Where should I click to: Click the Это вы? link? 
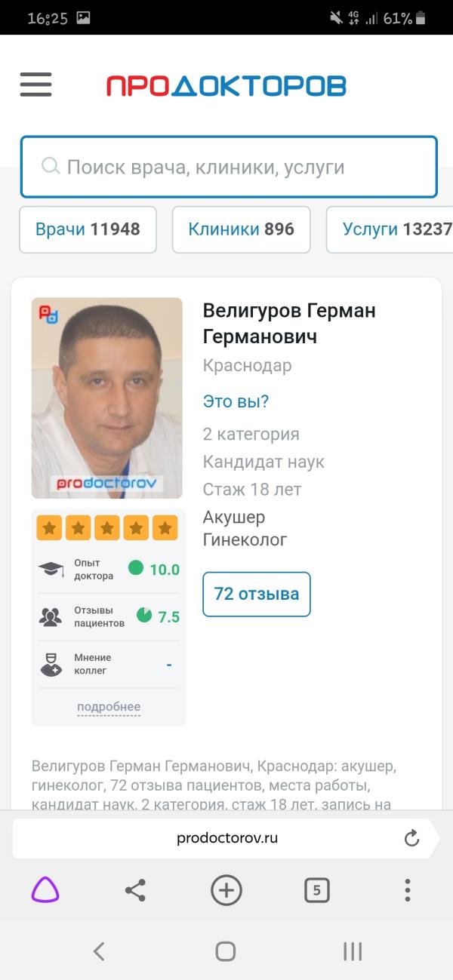click(x=236, y=401)
